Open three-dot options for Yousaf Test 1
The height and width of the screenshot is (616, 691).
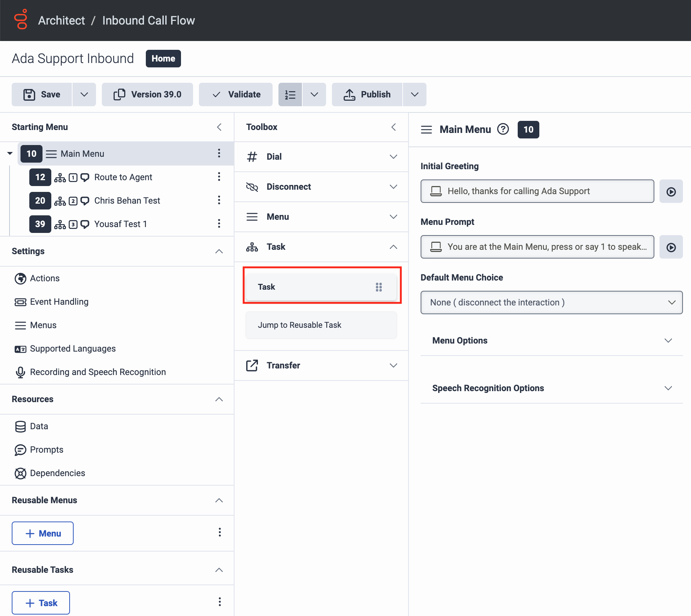[x=219, y=224]
